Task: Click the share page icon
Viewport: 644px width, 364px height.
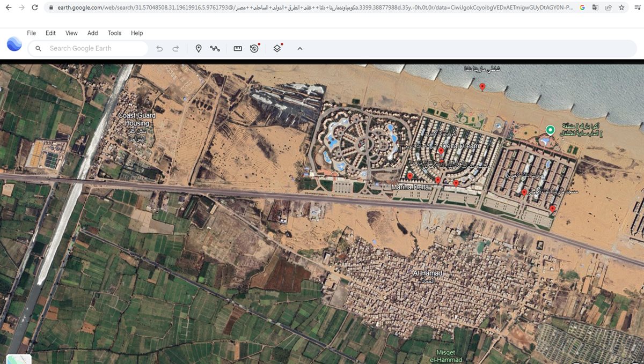Action: [x=608, y=8]
